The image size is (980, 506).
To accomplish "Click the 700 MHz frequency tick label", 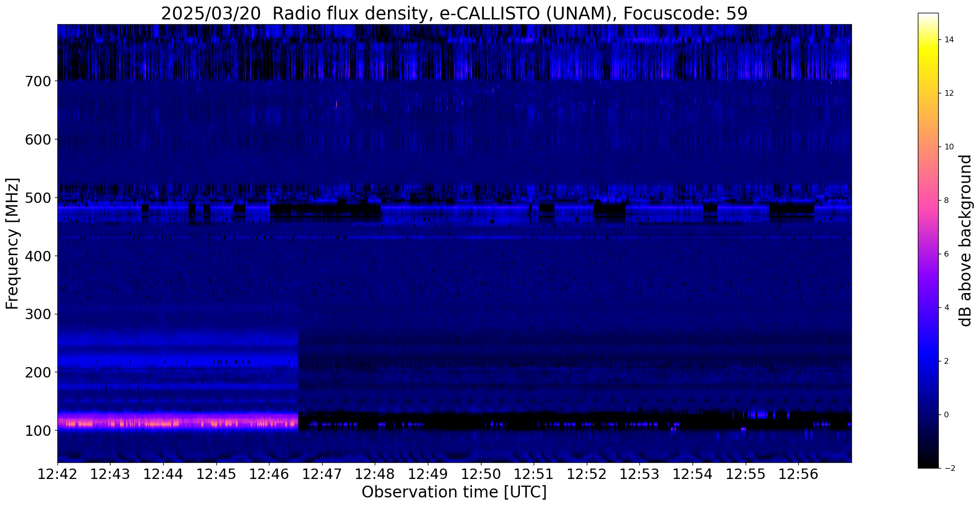I will [x=37, y=81].
